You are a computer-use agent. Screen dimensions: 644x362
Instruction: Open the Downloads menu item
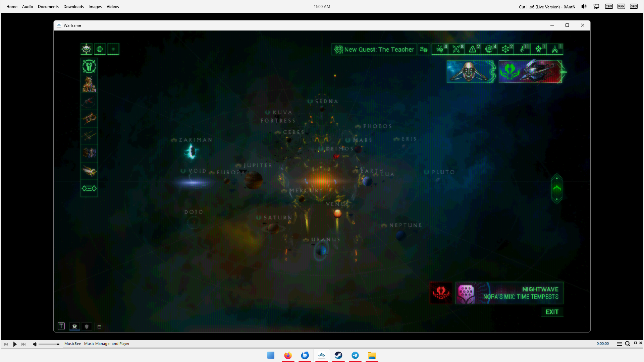pos(73,7)
